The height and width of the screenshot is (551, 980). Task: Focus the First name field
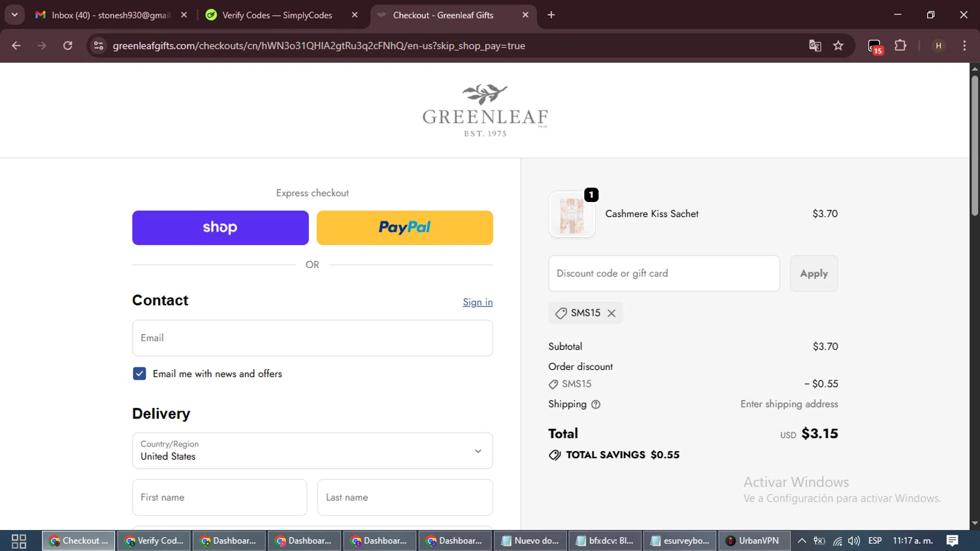pos(220,497)
